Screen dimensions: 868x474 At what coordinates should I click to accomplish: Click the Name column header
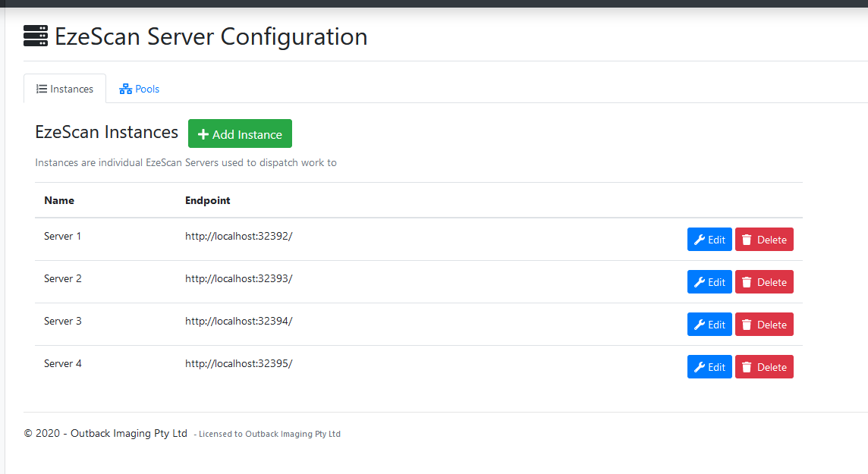tap(59, 200)
